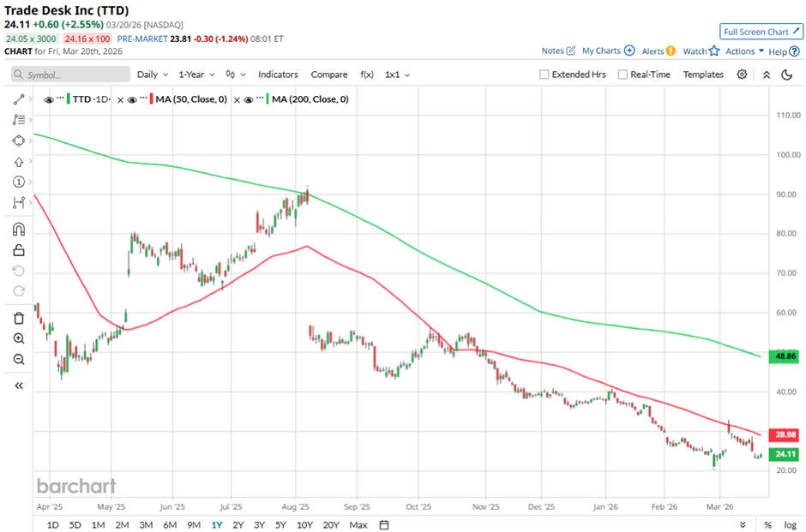Open the Alerts link
Screen dimensions: 806x532
(x=653, y=51)
